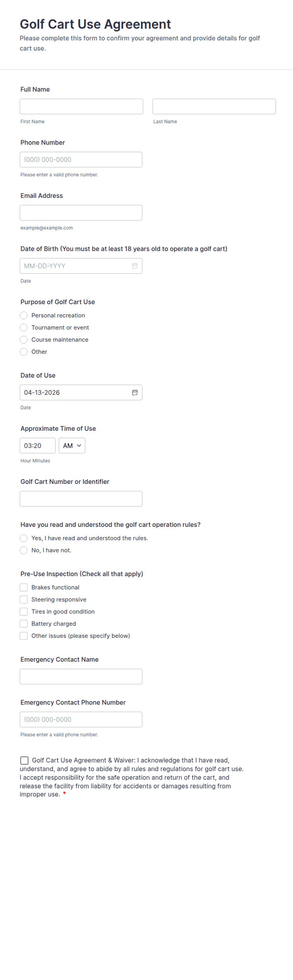Select No, I have not
The width and height of the screenshot is (293, 980).
point(24,551)
